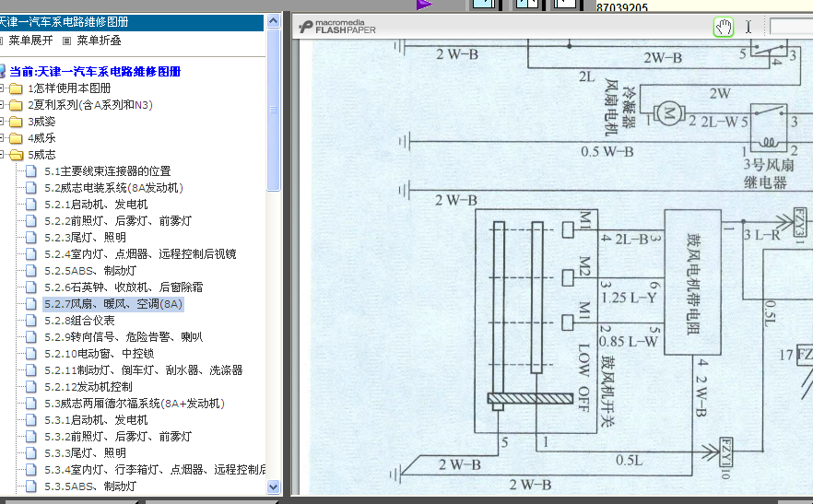Open 5.2.12发动机控制 diagram
The width and height of the screenshot is (813, 504).
click(x=88, y=387)
